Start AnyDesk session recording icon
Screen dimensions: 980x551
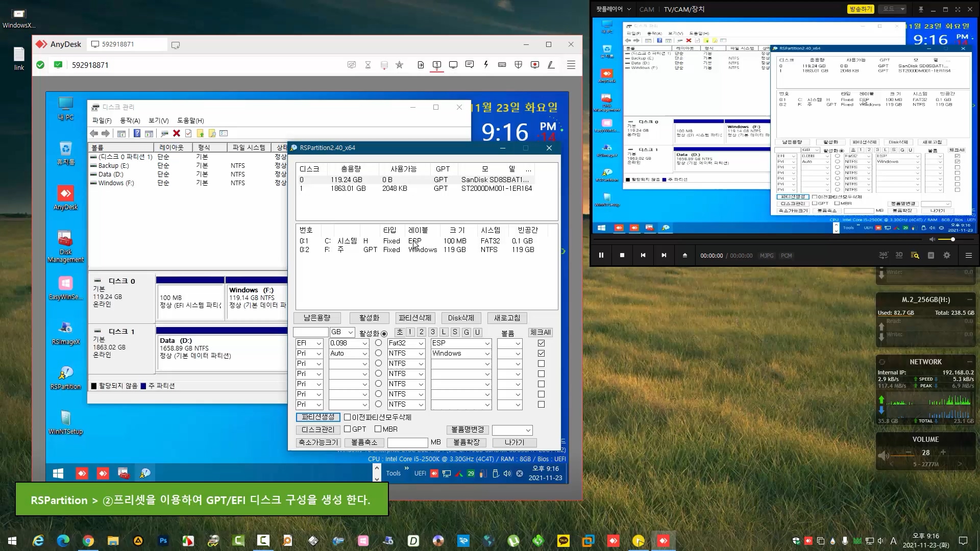tap(535, 65)
